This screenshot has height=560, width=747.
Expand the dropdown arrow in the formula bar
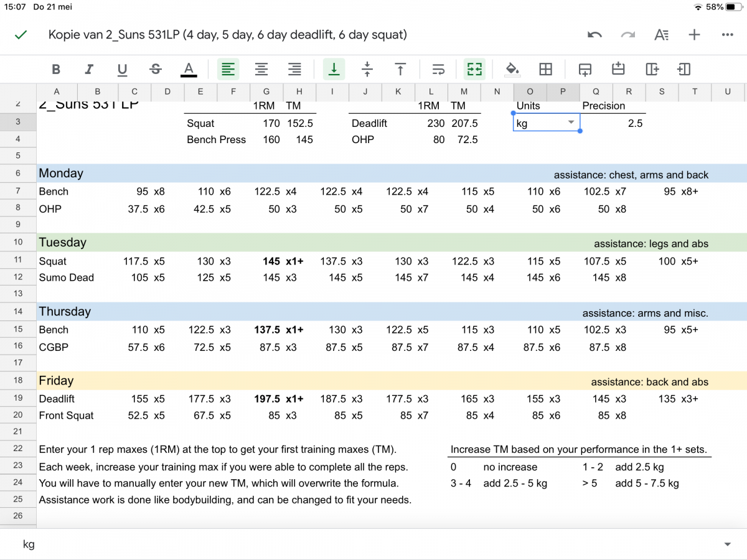pos(727,544)
